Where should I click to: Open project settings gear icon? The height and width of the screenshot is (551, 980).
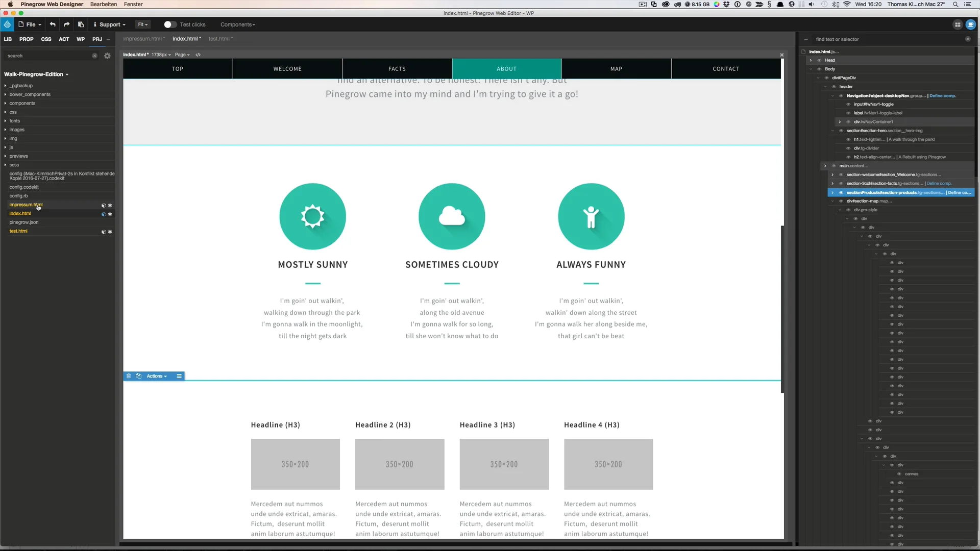[x=107, y=56]
